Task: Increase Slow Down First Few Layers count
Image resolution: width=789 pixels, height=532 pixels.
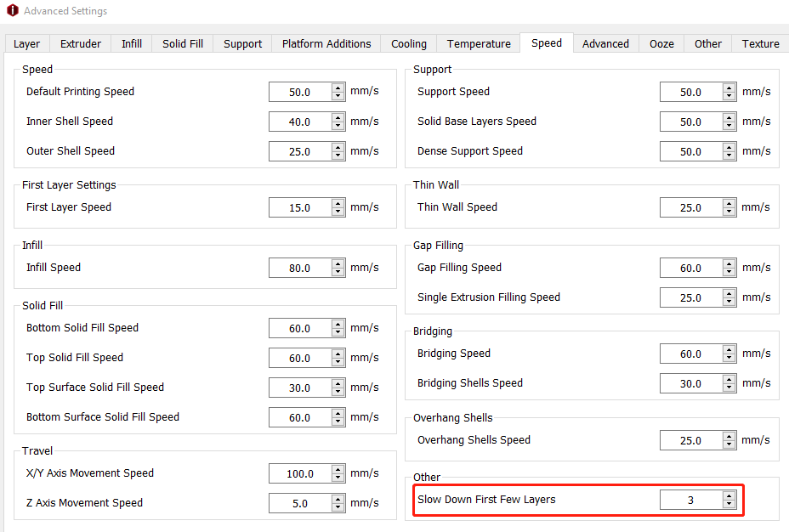Action: [729, 495]
